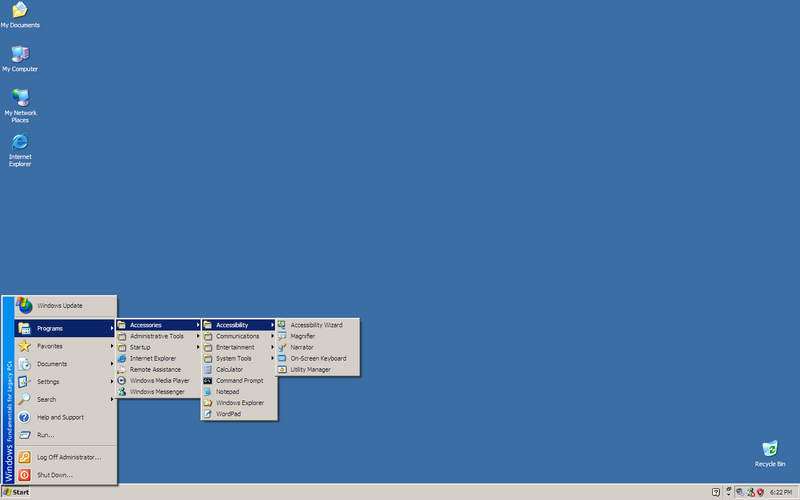Open My Documents desktop icon
This screenshot has width=800, height=500.
(20, 14)
